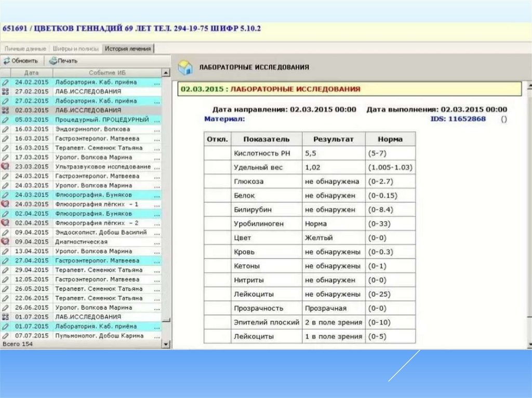
Task: Click the pencil icon of the 24.02.2015 Лаборатория row
Action: [5, 83]
